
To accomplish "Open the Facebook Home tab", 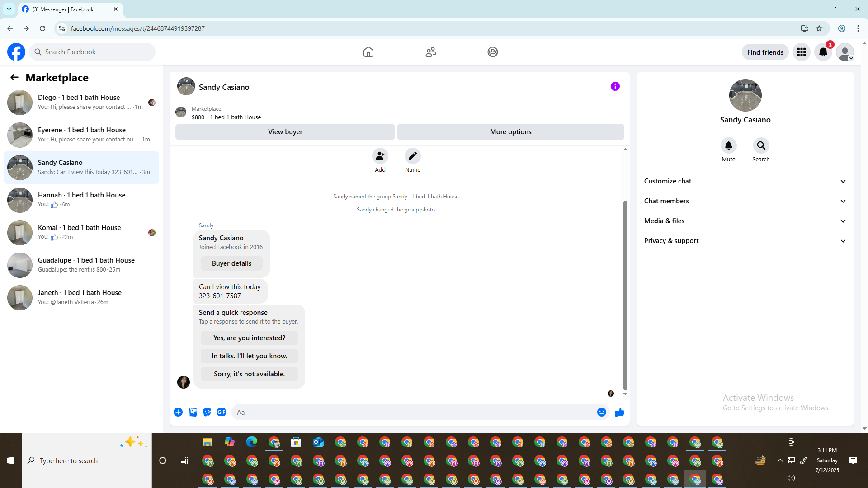I will pos(368,52).
